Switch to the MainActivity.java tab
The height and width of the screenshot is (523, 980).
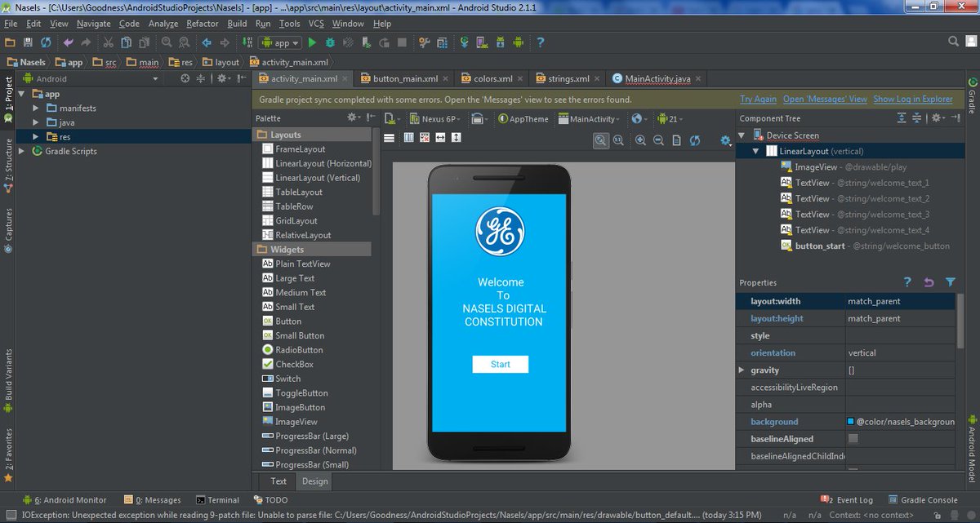658,79
